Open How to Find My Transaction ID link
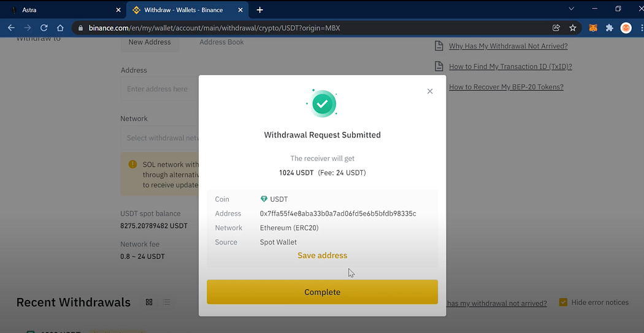This screenshot has width=644, height=333. pos(510,66)
